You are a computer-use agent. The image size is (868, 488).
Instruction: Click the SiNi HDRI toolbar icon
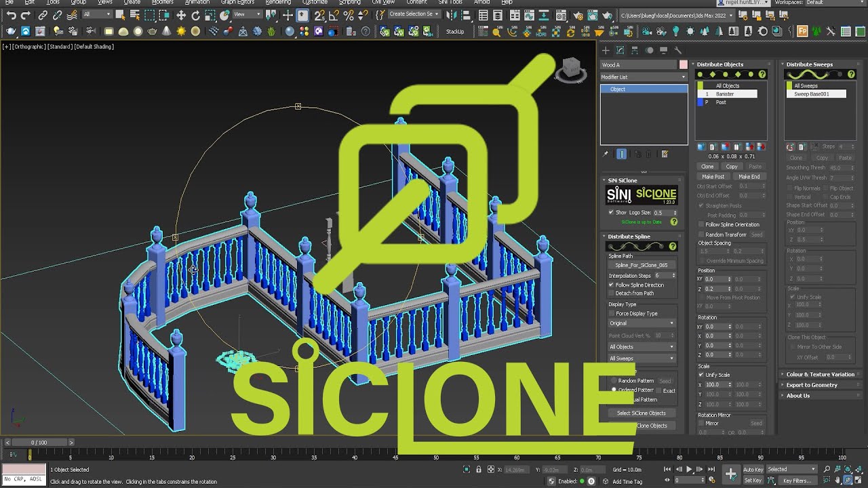pyautogui.click(x=541, y=31)
